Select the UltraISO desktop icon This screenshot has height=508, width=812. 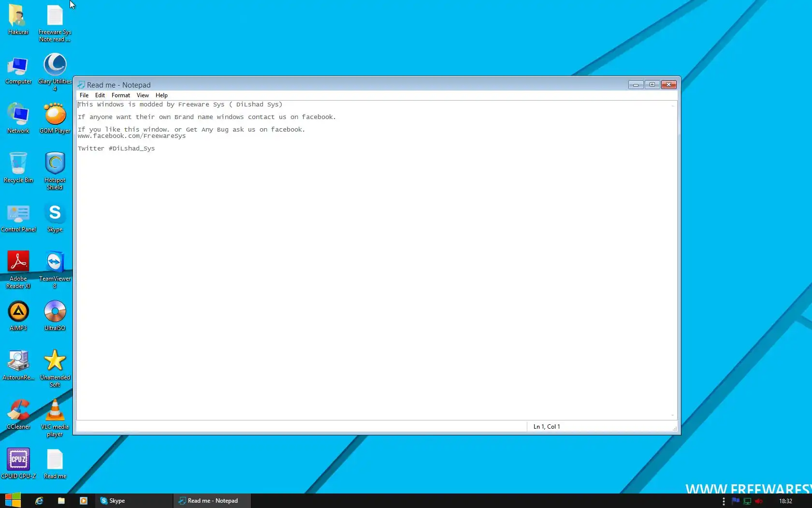55,315
